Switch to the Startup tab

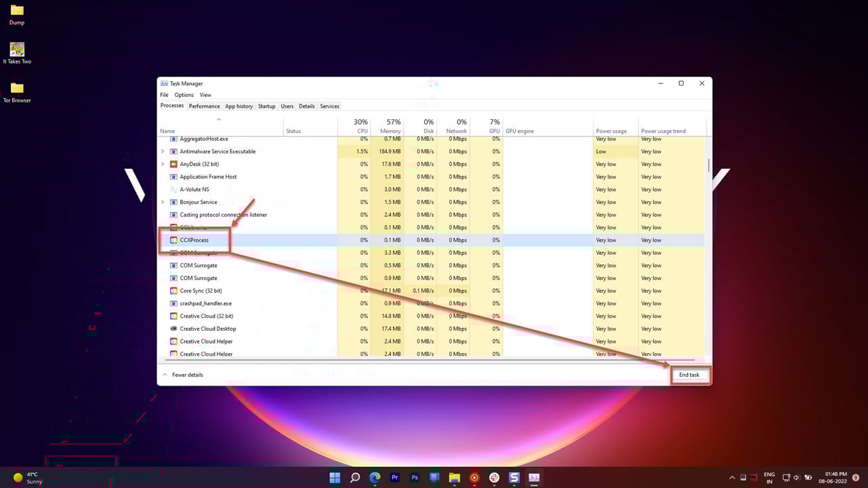click(x=266, y=106)
